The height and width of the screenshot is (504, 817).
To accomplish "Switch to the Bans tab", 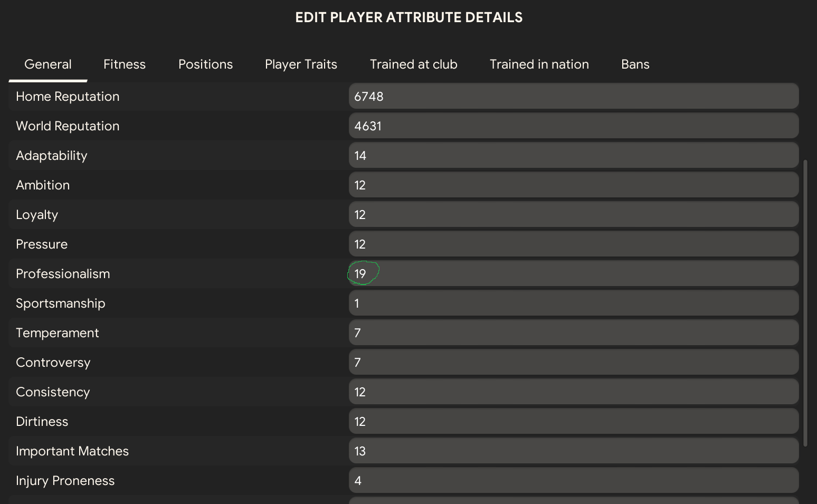I will 635,64.
